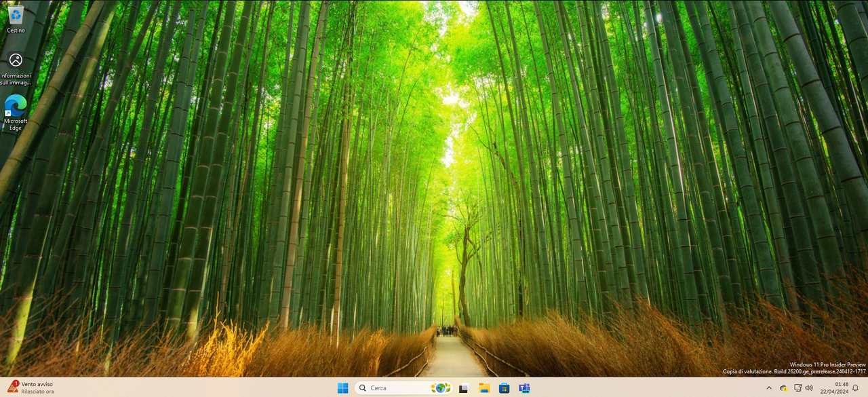Click the volume speaker tray icon
Screen dimensions: 868x397
coord(808,388)
